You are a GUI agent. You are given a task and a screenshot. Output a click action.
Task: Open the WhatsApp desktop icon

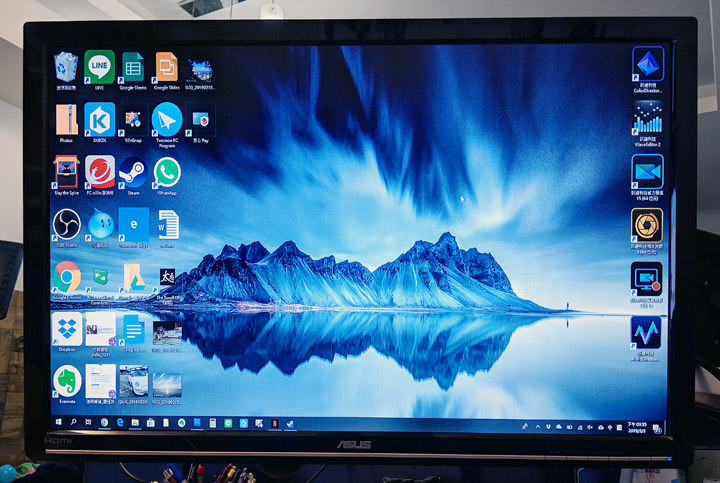pyautogui.click(x=167, y=170)
